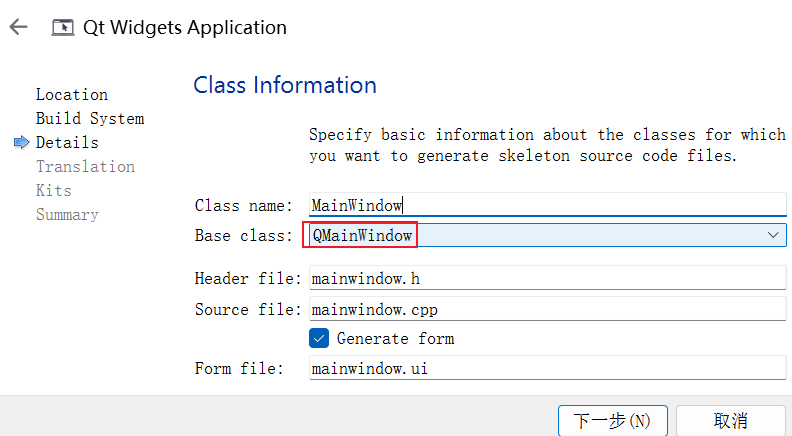Click the blue current-step arrow beside Details
Screen dimensions: 792x436
tap(21, 143)
